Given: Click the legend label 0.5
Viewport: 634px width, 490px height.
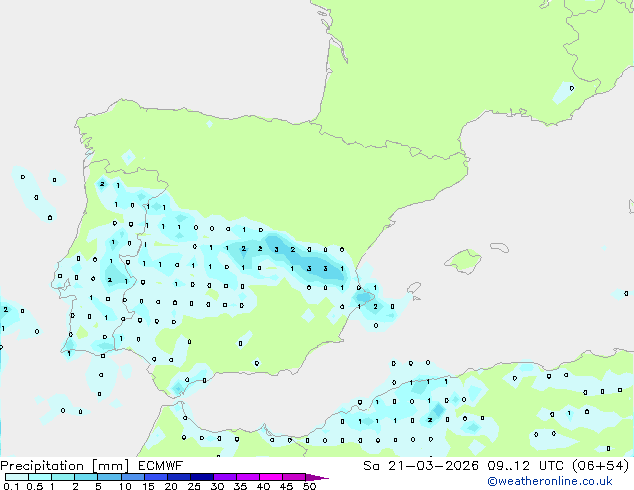Looking at the screenshot, I should pyautogui.click(x=35, y=486).
